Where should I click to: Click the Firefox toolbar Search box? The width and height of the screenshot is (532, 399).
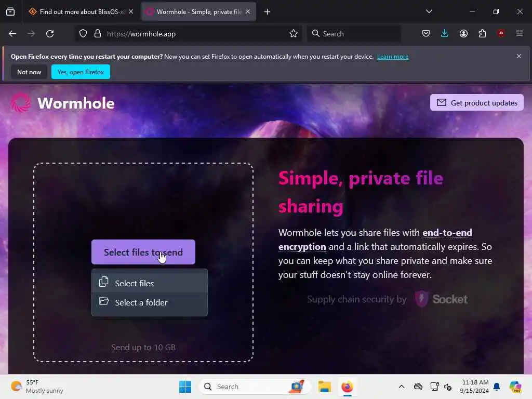[354, 34]
